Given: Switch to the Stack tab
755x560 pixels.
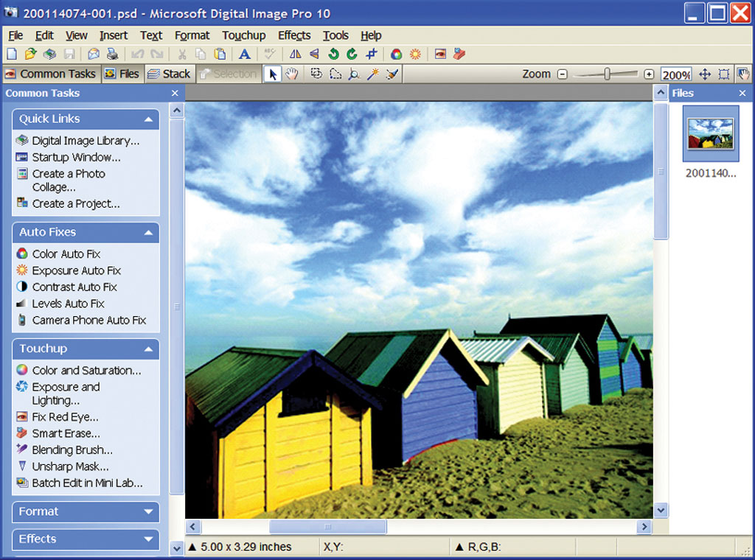Looking at the screenshot, I should (x=170, y=74).
